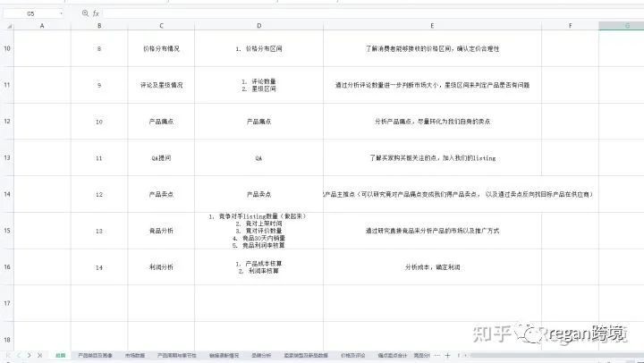Go to the first sheet with the navigation arrow
This screenshot has height=363, width=644.
coord(9,355)
